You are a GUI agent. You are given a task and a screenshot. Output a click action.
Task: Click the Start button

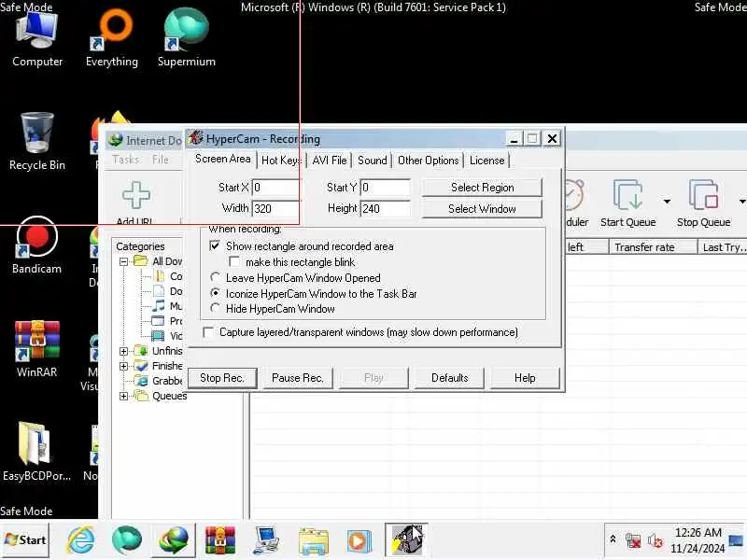pos(25,540)
